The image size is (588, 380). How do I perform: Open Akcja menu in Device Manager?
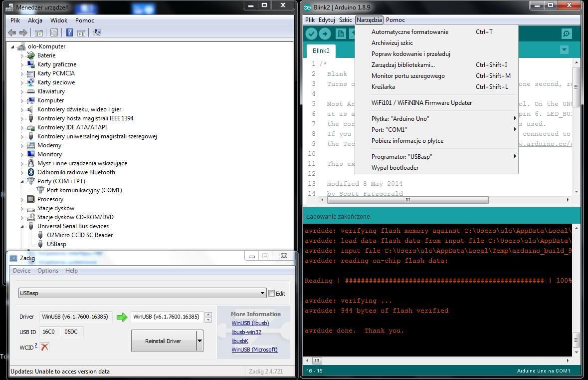pos(35,20)
